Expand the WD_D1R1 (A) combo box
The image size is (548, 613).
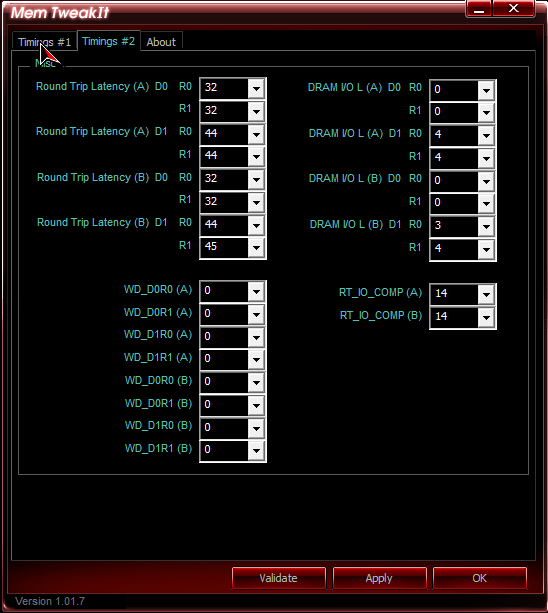256,360
